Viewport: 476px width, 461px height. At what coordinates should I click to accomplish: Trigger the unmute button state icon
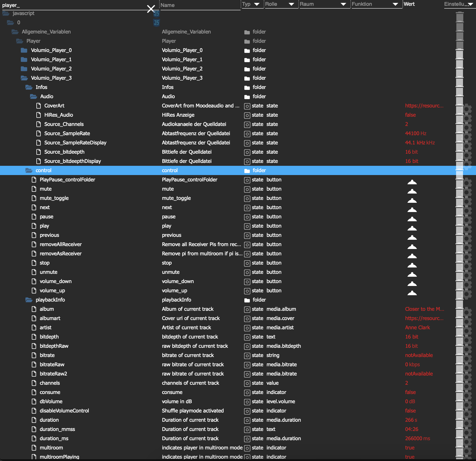point(412,274)
